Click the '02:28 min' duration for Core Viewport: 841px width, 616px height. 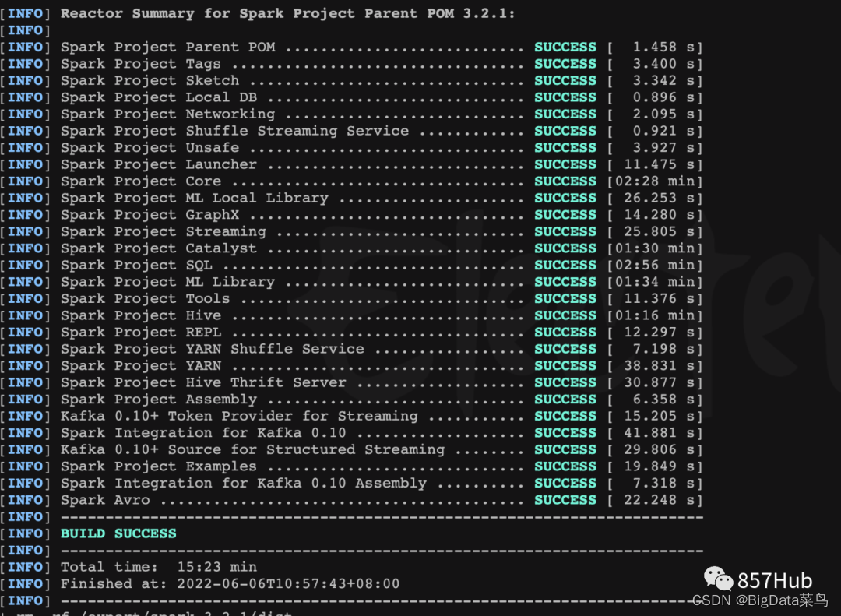coord(655,181)
